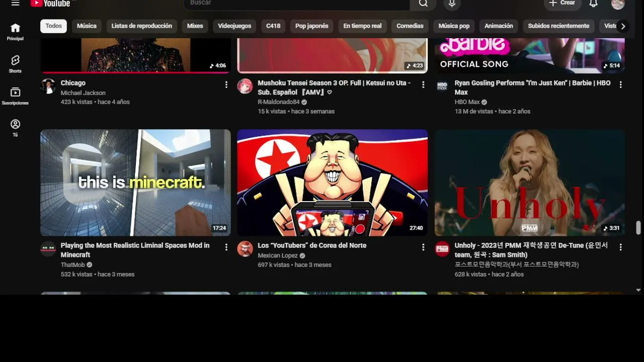
Task: Open Suscripciones in the sidebar
Action: coord(15,96)
